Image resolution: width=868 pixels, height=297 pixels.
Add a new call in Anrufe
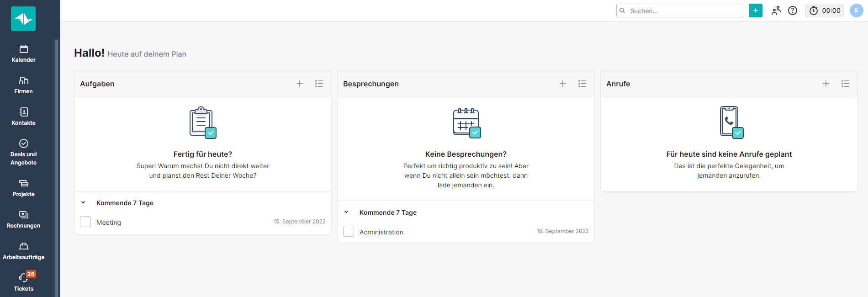[x=826, y=84]
